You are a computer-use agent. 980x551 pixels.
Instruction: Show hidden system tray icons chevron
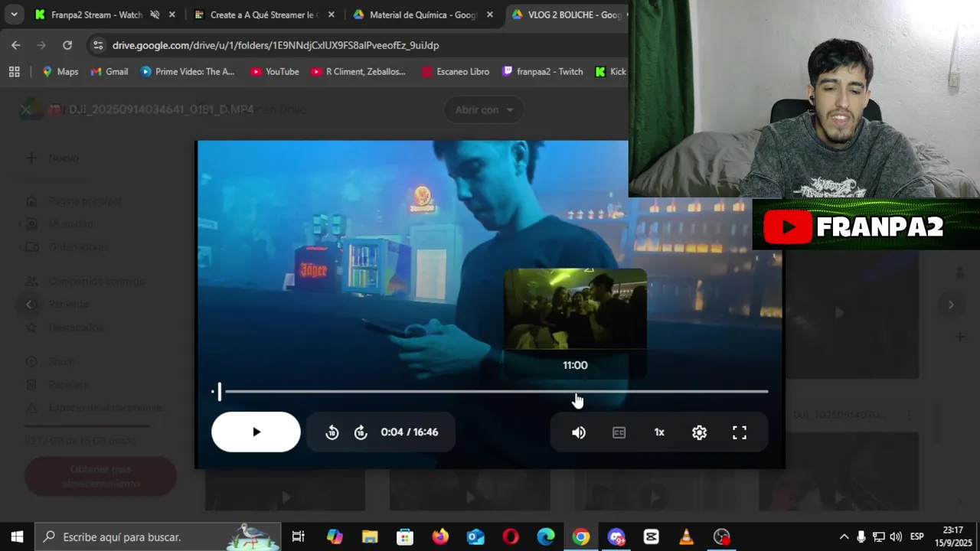click(844, 536)
